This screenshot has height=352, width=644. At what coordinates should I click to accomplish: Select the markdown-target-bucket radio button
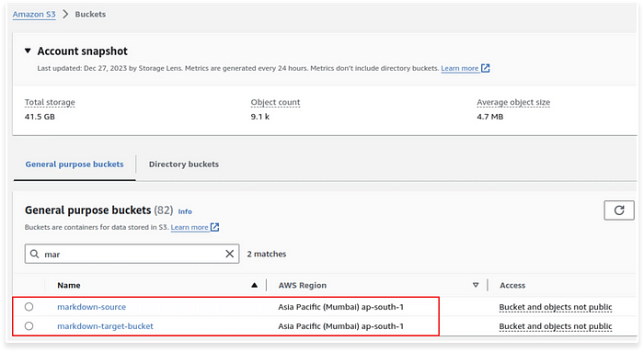[29, 325]
